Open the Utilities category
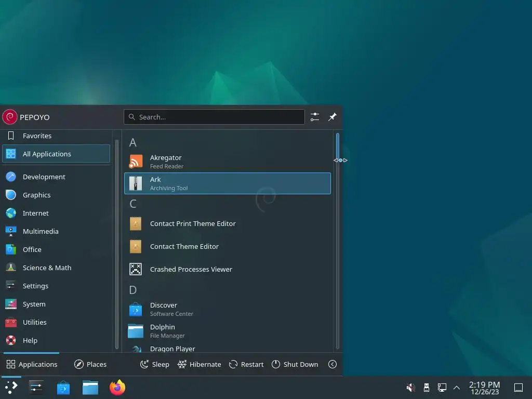Screen dimensions: 532x399 tap(56, 322)
